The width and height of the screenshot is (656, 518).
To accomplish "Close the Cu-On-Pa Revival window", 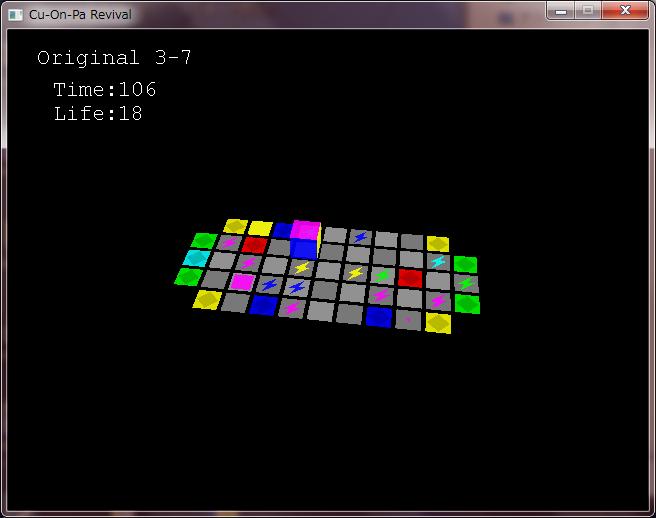I will 627,11.
